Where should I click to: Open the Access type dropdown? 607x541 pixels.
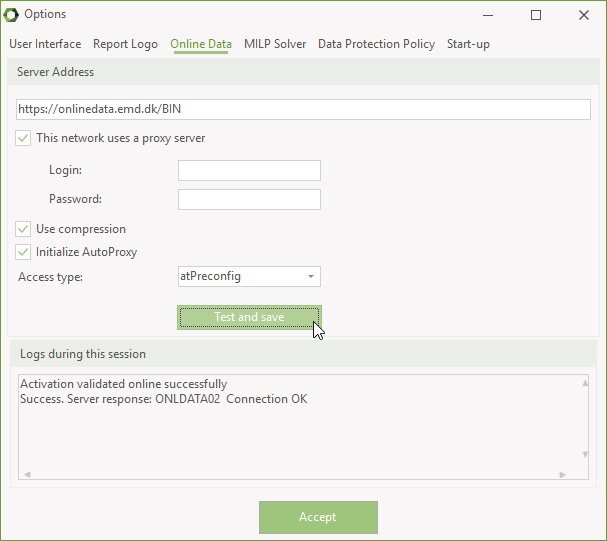[x=249, y=276]
